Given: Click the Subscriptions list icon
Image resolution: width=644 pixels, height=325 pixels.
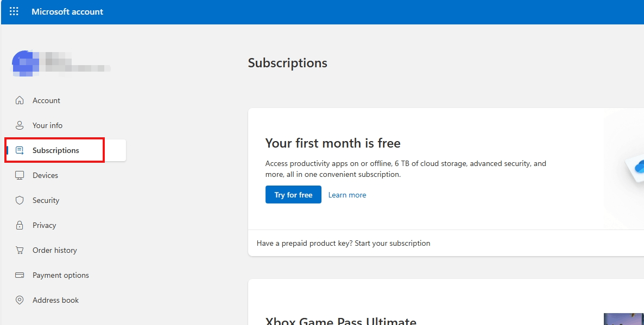Looking at the screenshot, I should coord(20,151).
